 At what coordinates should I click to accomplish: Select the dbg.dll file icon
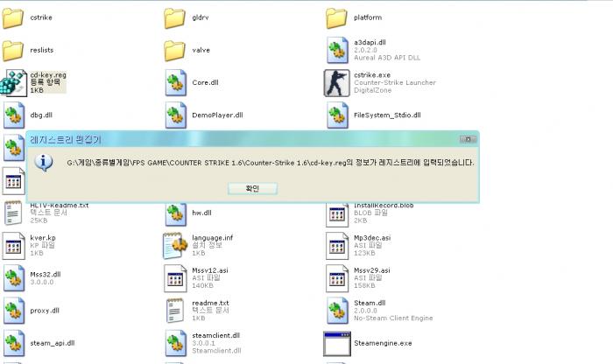[14, 115]
